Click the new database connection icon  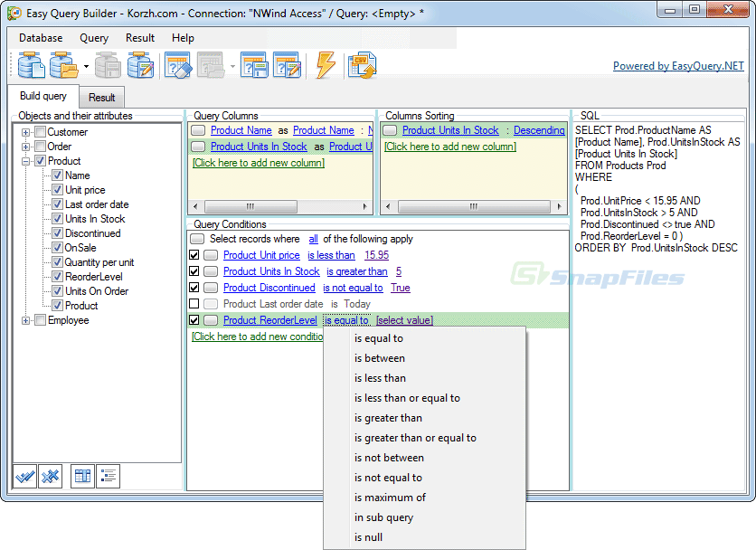tap(32, 65)
